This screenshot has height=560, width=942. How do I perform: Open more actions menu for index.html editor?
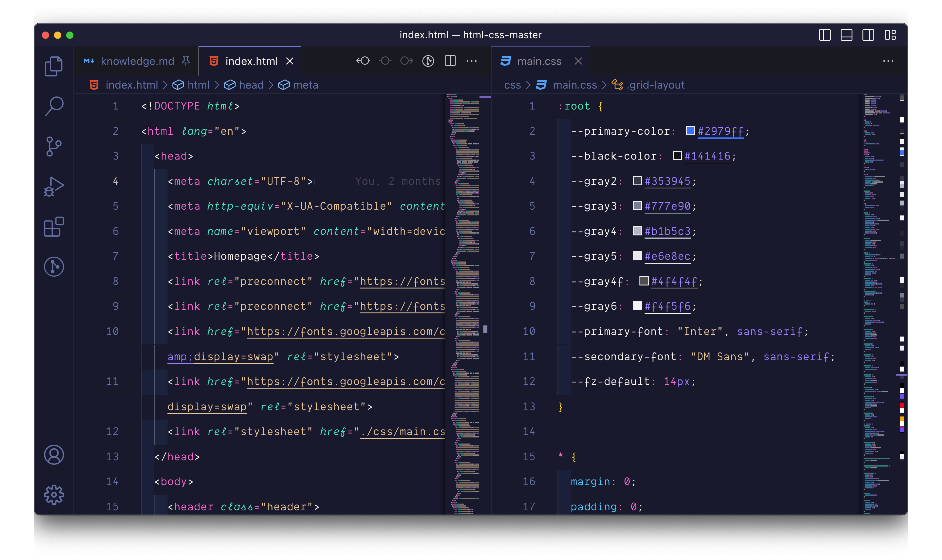[x=473, y=61]
